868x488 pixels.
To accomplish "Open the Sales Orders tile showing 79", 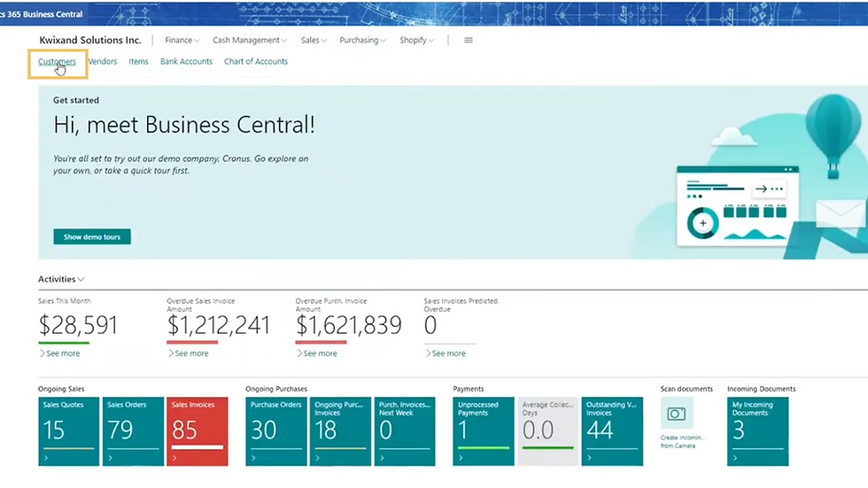I will coord(133,431).
